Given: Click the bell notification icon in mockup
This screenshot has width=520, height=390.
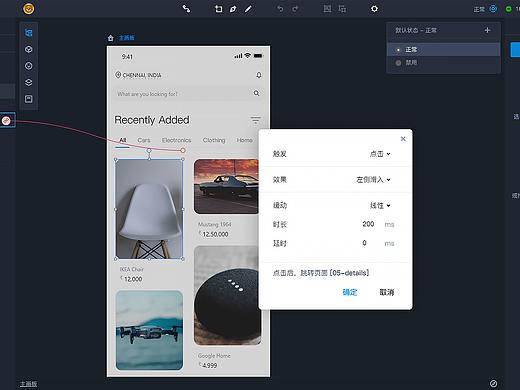Looking at the screenshot, I should point(259,75).
